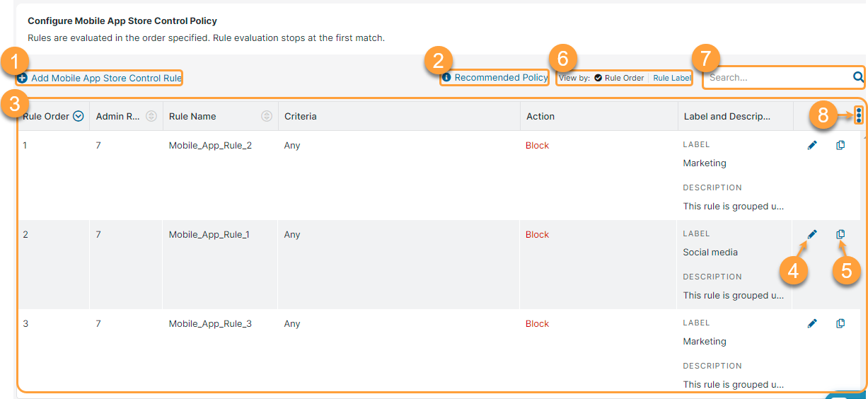Edit Mobile_App_Rule_2 with the pencil icon

coord(812,145)
